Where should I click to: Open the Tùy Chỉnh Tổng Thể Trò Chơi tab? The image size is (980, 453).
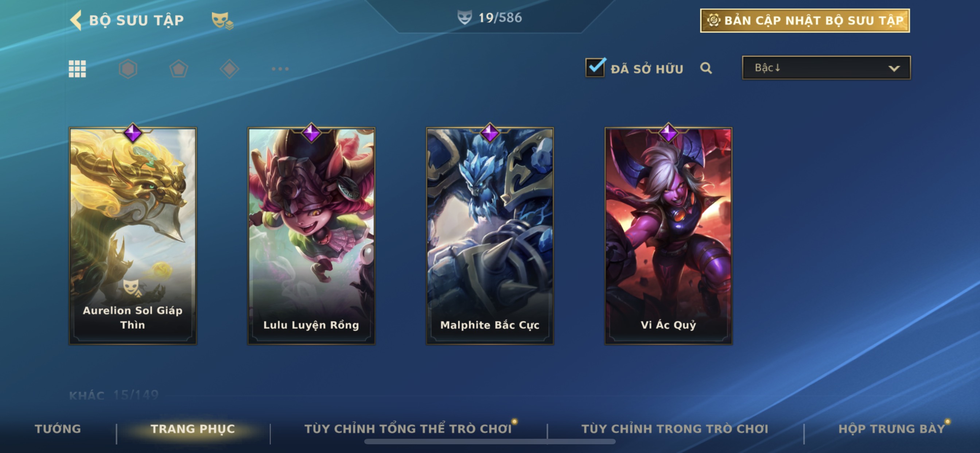(x=408, y=429)
